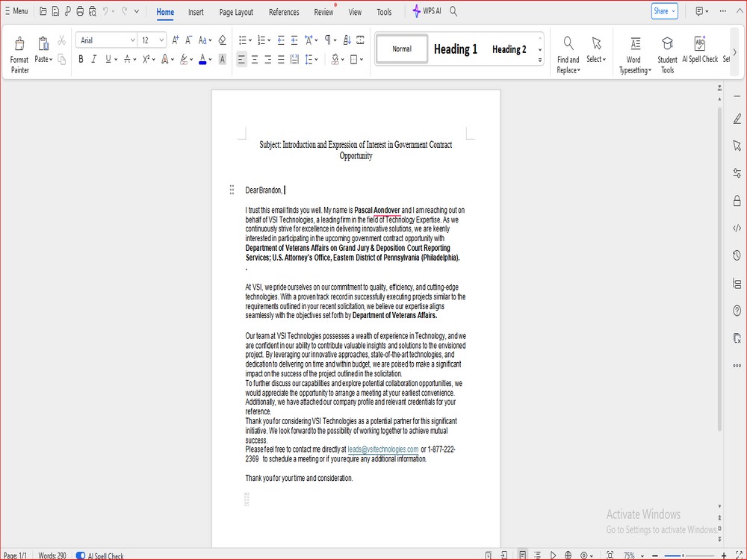Expand the bullet list dropdown

pos(250,40)
